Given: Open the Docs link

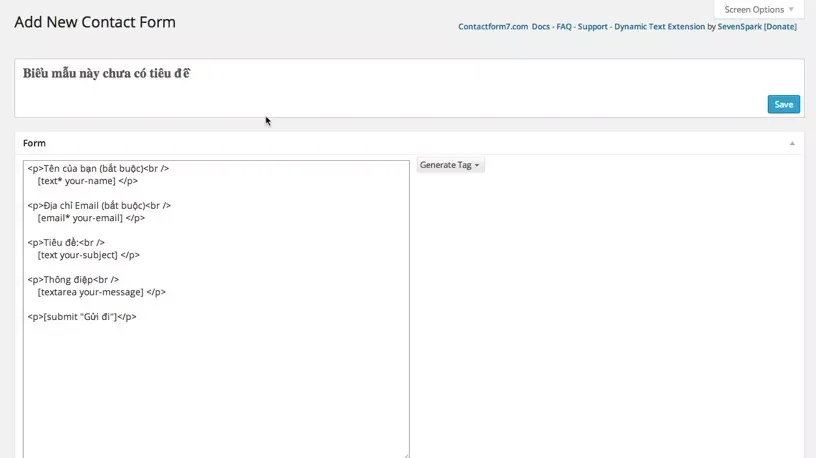Looking at the screenshot, I should (541, 27).
